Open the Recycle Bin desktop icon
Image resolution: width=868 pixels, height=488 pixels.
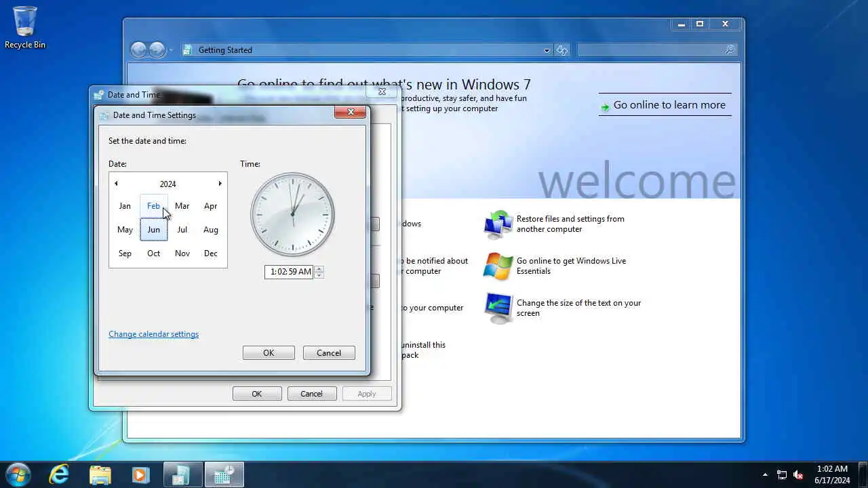(x=25, y=28)
